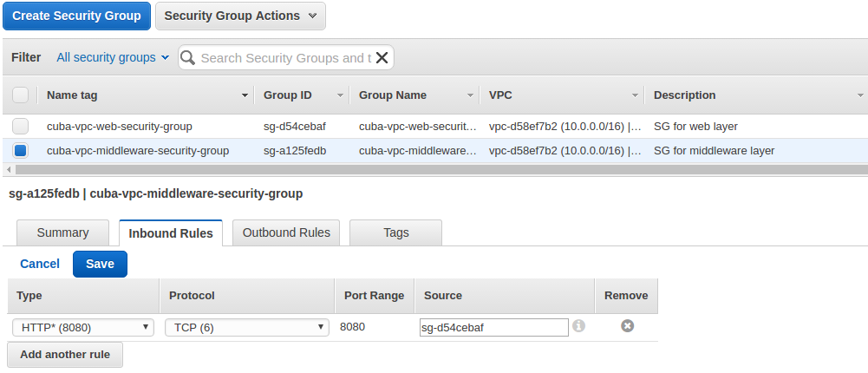Open the Security Group Actions dropdown
Screen dimensions: 868x373
[240, 16]
